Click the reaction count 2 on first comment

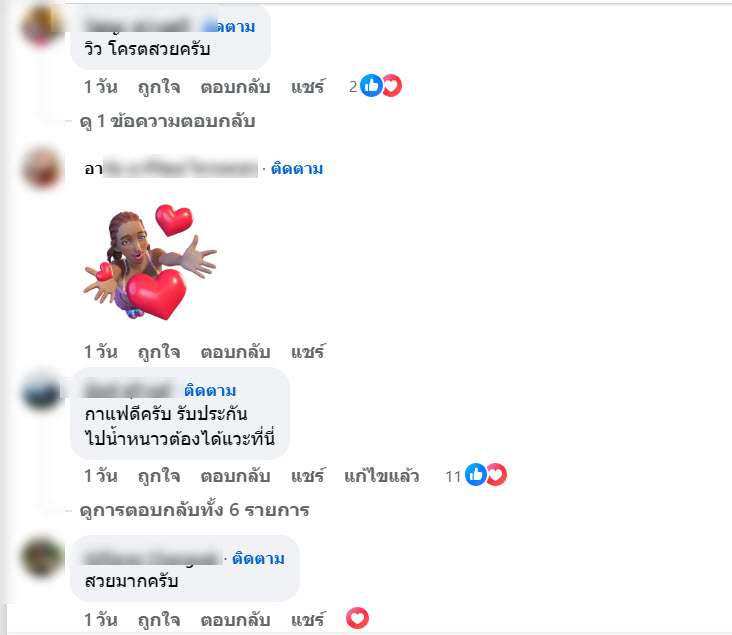coord(353,86)
